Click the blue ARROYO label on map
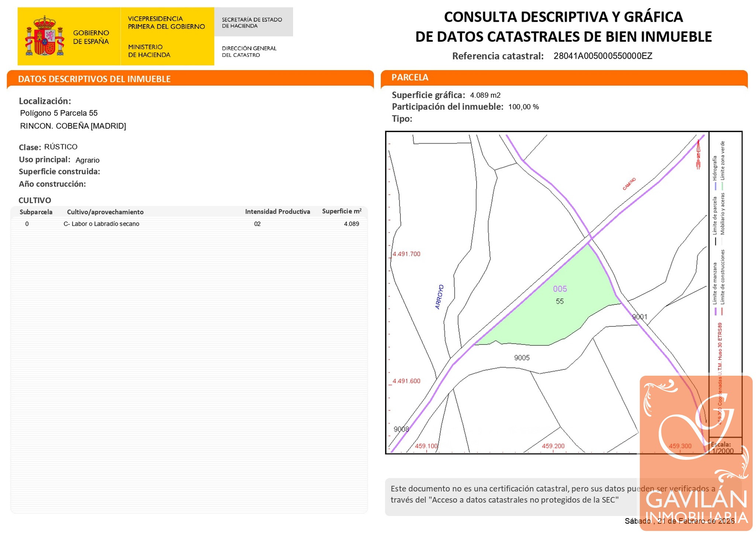This screenshot has width=756, height=534. click(x=439, y=297)
